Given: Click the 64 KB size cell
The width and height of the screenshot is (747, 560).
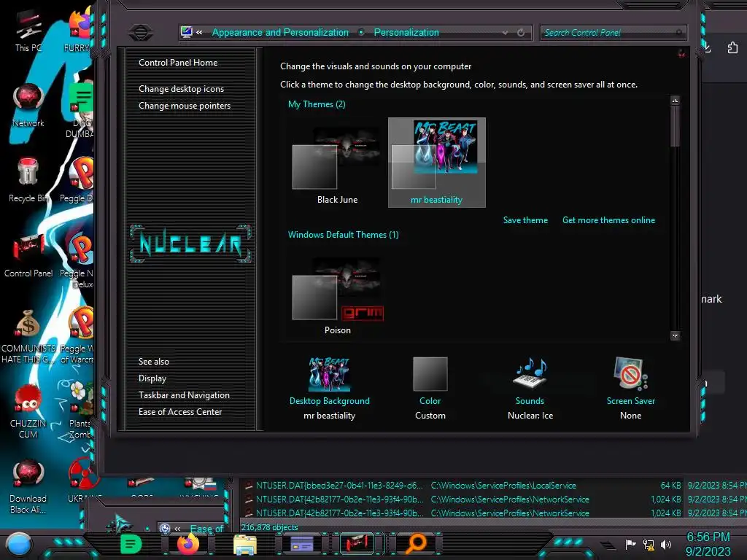Looking at the screenshot, I should click(x=670, y=485).
